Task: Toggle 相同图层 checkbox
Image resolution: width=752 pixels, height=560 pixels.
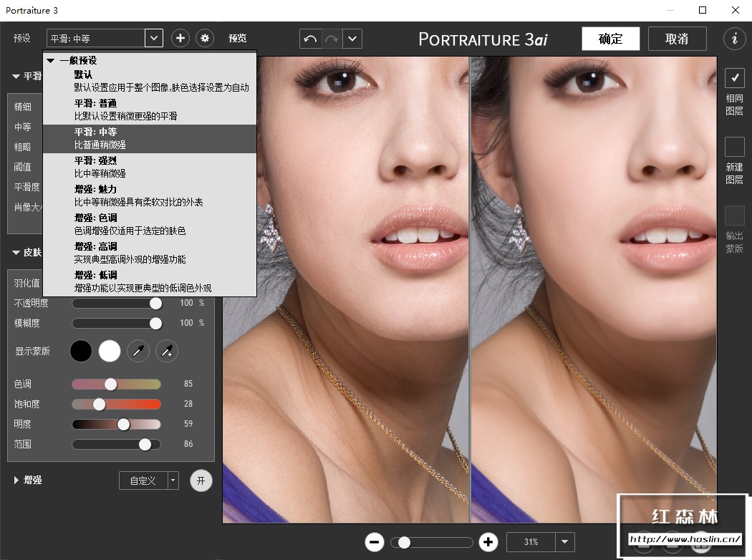Action: click(734, 77)
